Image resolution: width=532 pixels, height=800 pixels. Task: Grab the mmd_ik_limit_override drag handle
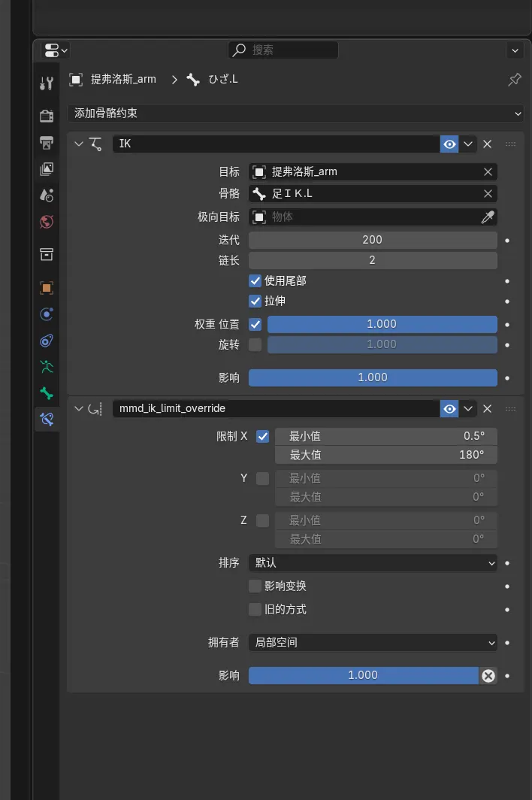tap(510, 409)
